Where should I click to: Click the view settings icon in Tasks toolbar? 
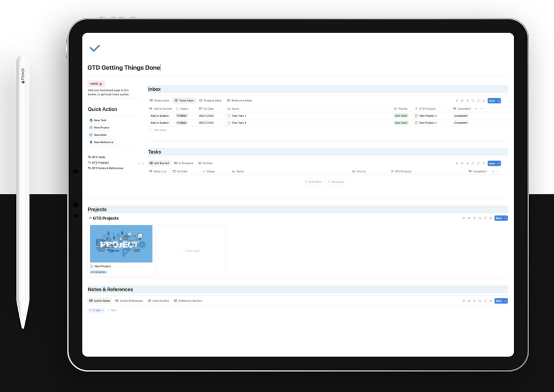tap(483, 163)
